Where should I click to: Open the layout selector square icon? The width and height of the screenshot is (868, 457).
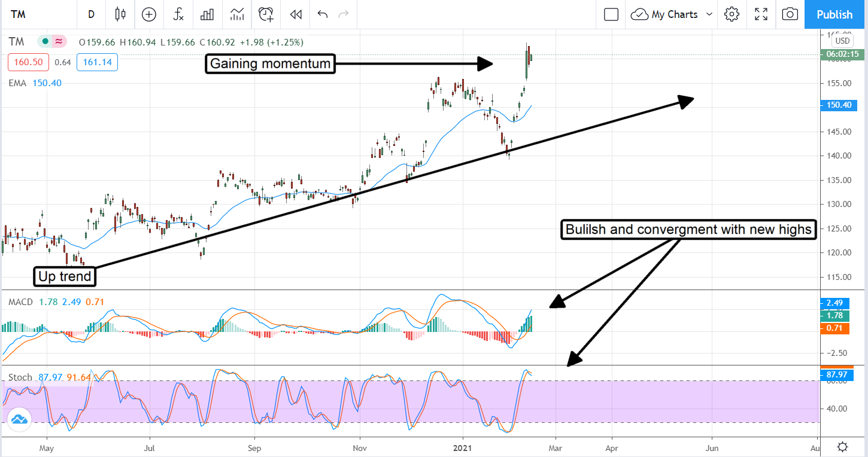(611, 14)
